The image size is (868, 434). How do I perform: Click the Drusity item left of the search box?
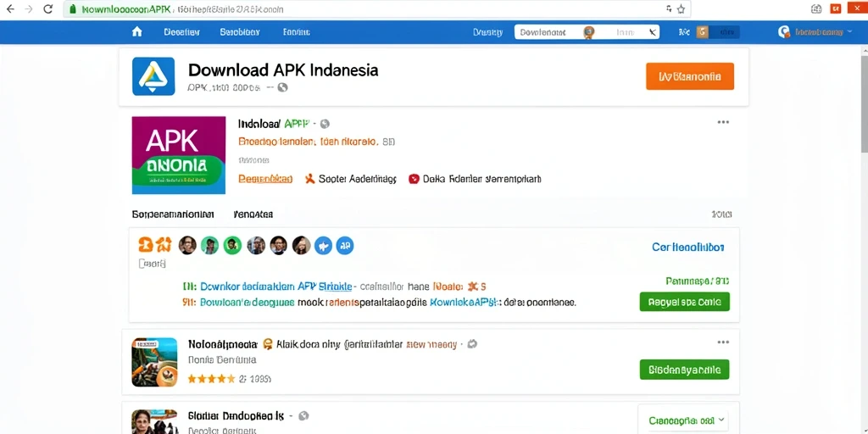click(x=487, y=32)
